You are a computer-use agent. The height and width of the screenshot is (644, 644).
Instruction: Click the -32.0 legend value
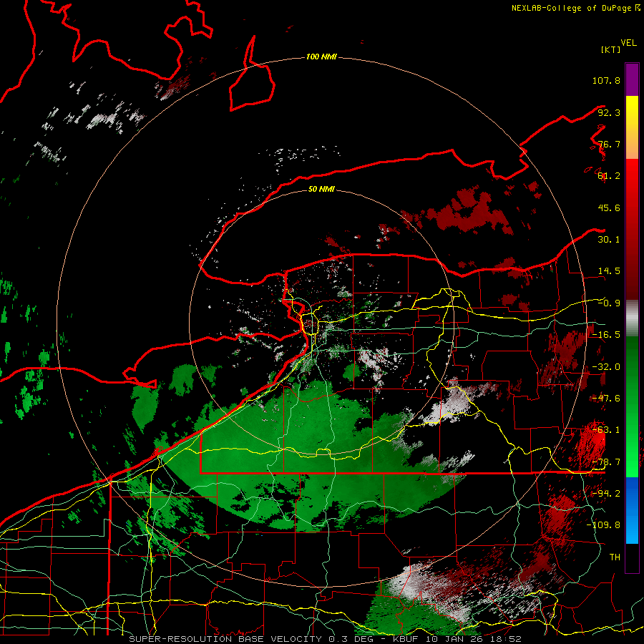tap(606, 367)
